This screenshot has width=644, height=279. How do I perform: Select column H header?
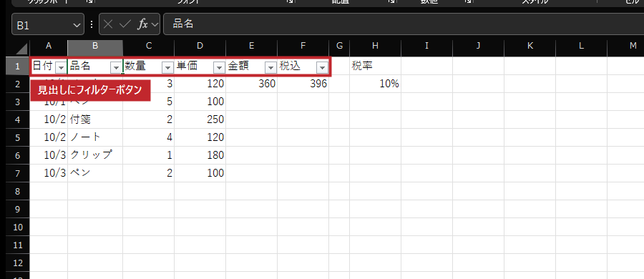375,46
